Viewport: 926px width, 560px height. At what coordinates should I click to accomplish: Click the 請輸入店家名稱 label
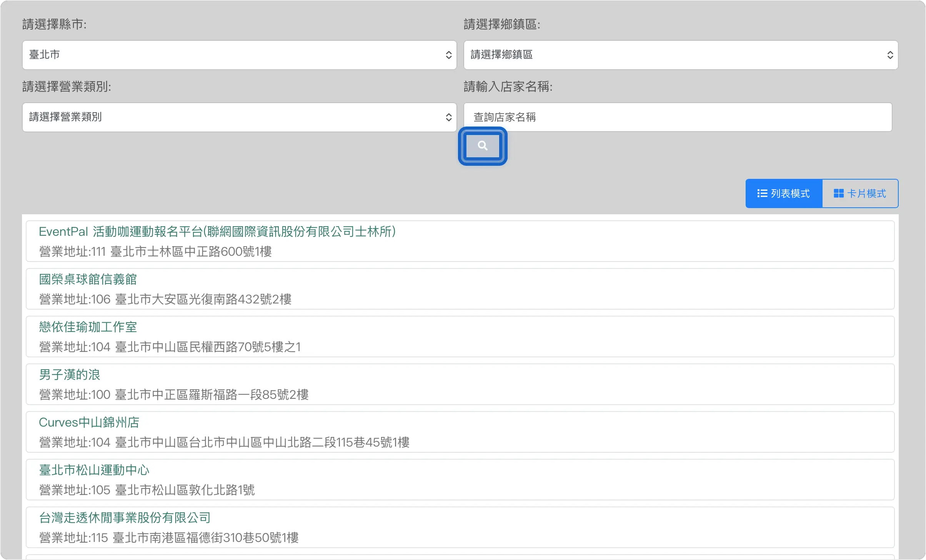pyautogui.click(x=508, y=87)
